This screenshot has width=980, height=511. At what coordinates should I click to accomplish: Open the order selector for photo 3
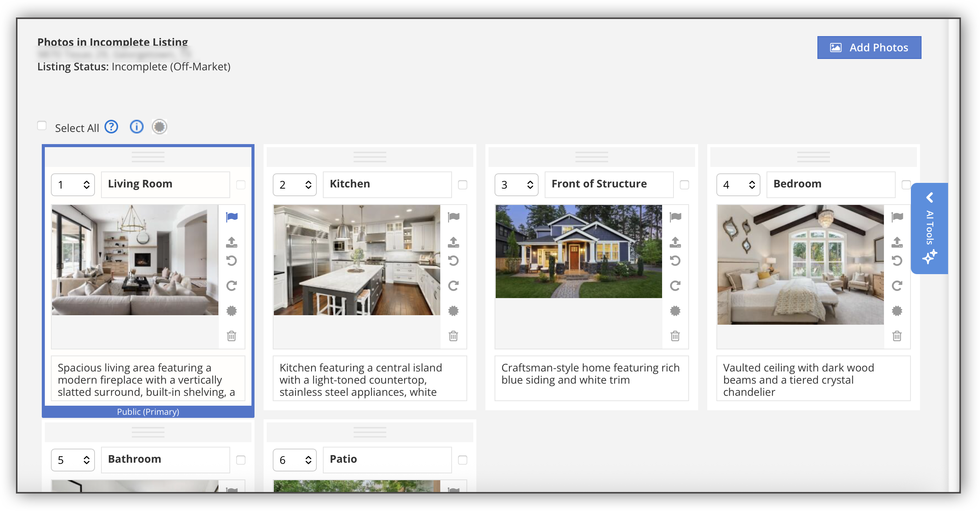click(x=516, y=185)
